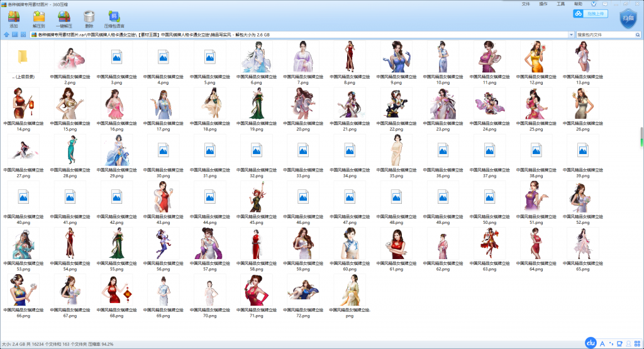Click the 一键解压 (One-click extract) icon
The image size is (644, 349).
[x=64, y=17]
